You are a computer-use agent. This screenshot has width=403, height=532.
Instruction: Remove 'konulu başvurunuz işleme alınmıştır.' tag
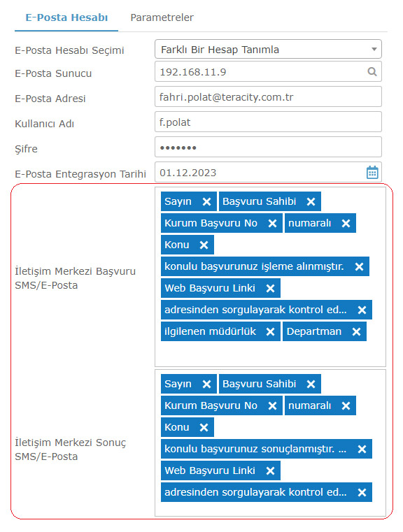[359, 266]
